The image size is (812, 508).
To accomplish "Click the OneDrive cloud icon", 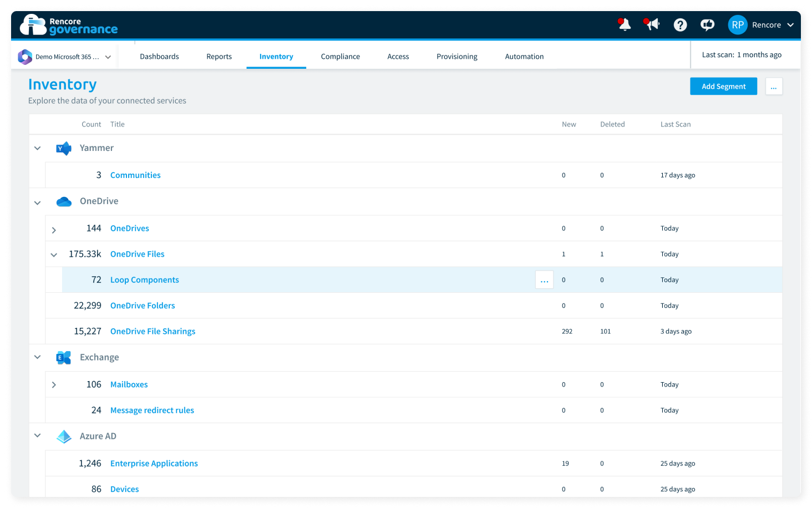I will coord(64,201).
